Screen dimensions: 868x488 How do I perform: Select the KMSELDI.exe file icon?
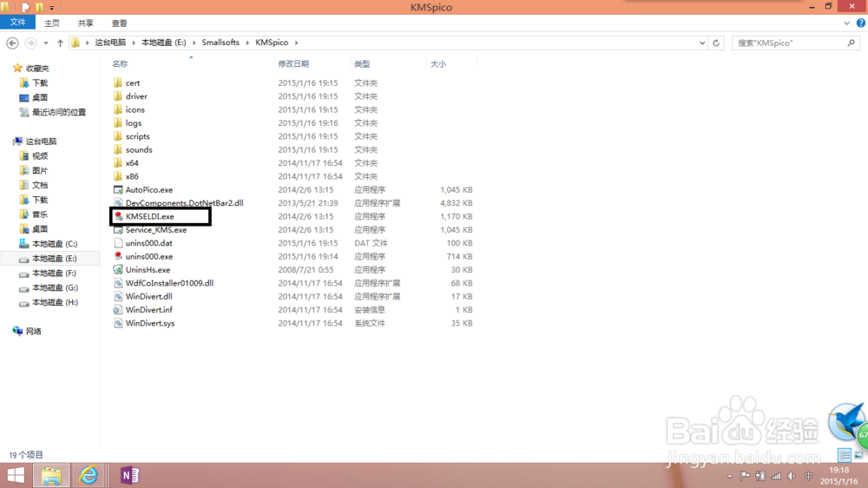tap(118, 216)
